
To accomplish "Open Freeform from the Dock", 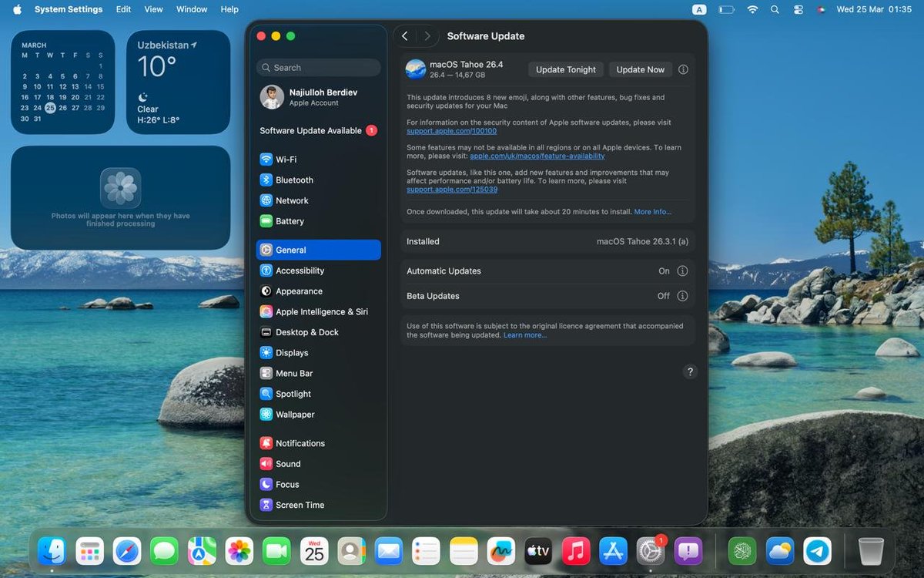I will [501, 551].
